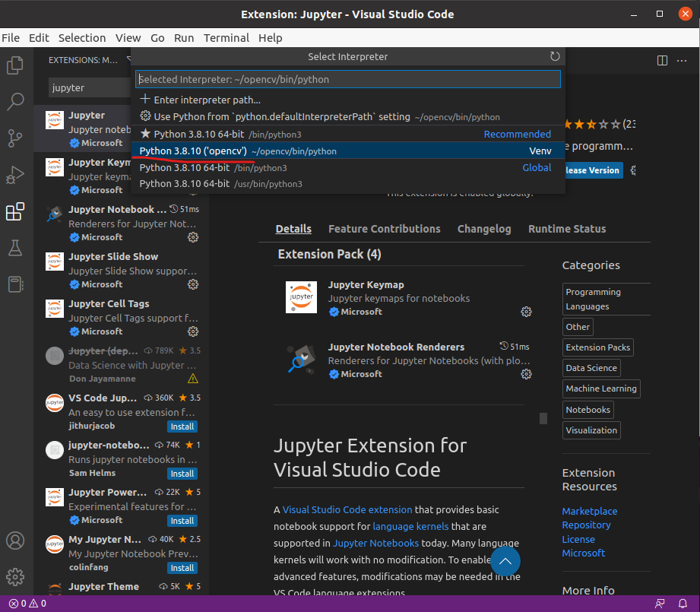Click the Data Science category tag

591,368
